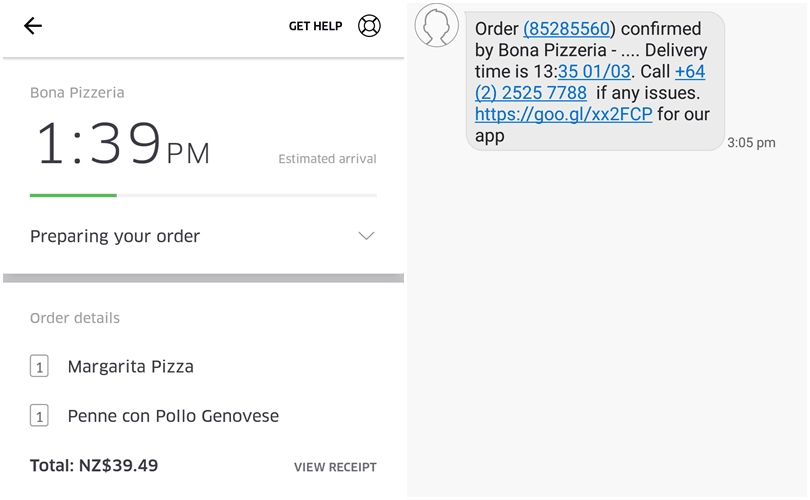Tap the back arrow

point(33,26)
